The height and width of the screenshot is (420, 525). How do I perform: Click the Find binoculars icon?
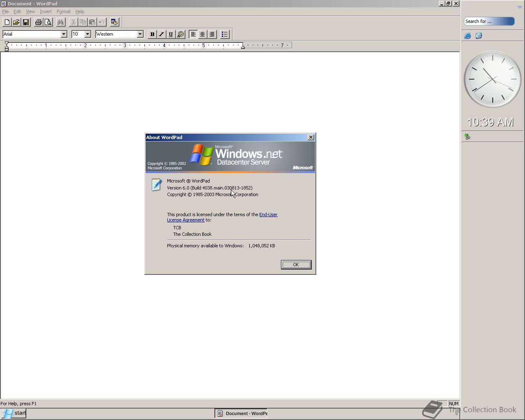[x=61, y=22]
